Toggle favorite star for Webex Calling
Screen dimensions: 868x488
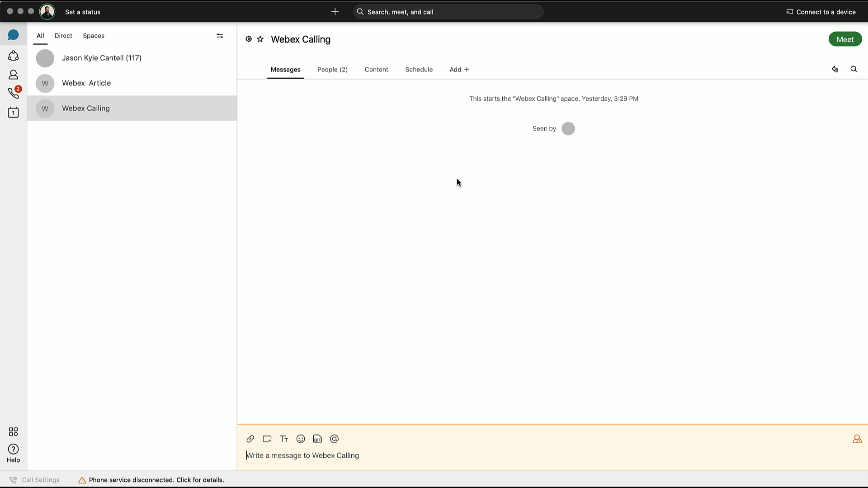(260, 39)
